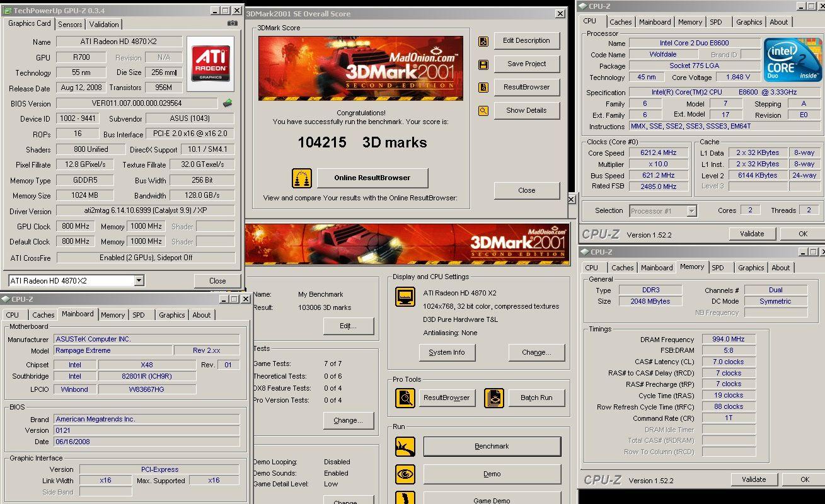Click the Driver Version field in GPU-Z

pyautogui.click(x=146, y=212)
